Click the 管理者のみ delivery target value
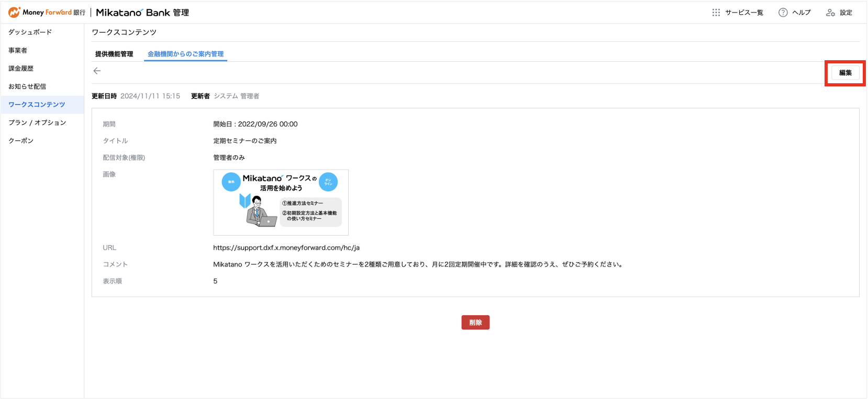The image size is (868, 399). [229, 158]
